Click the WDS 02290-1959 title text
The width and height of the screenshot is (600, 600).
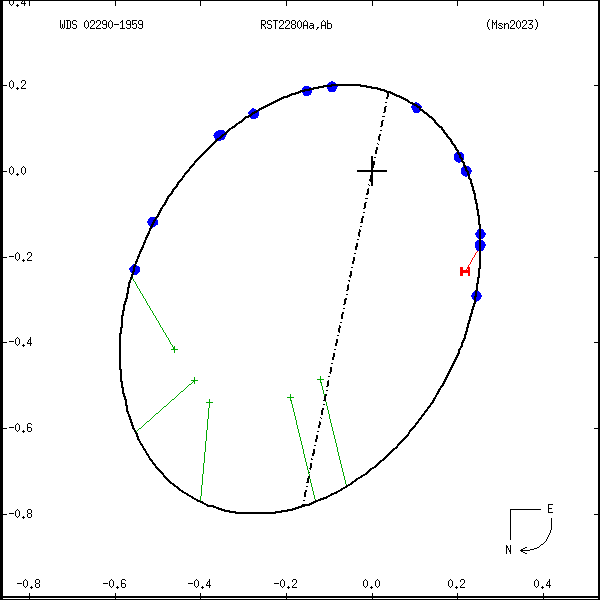101,24
